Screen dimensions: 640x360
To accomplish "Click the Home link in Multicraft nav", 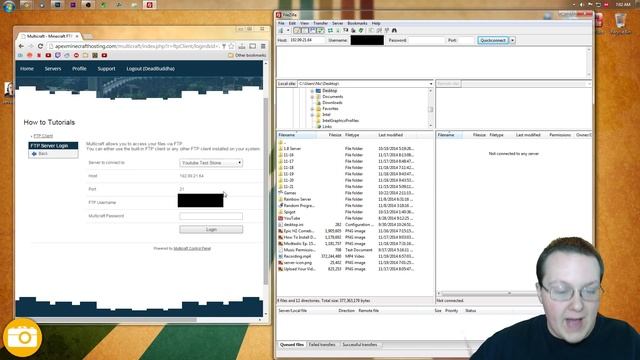I will coord(27,69).
